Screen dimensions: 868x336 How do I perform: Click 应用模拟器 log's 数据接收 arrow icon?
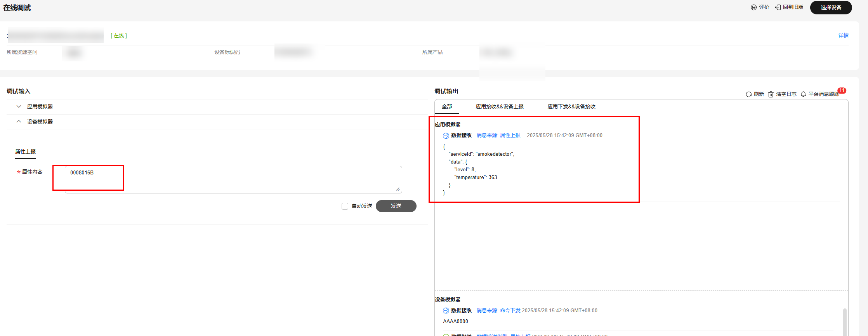[x=446, y=136]
